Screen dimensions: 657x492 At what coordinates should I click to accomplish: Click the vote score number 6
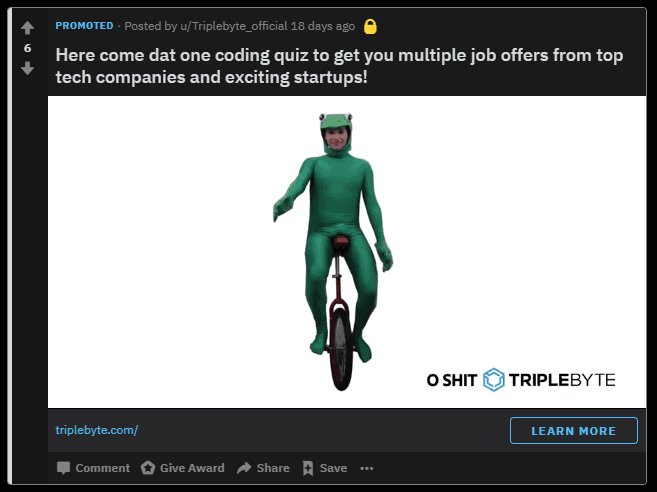click(x=28, y=48)
